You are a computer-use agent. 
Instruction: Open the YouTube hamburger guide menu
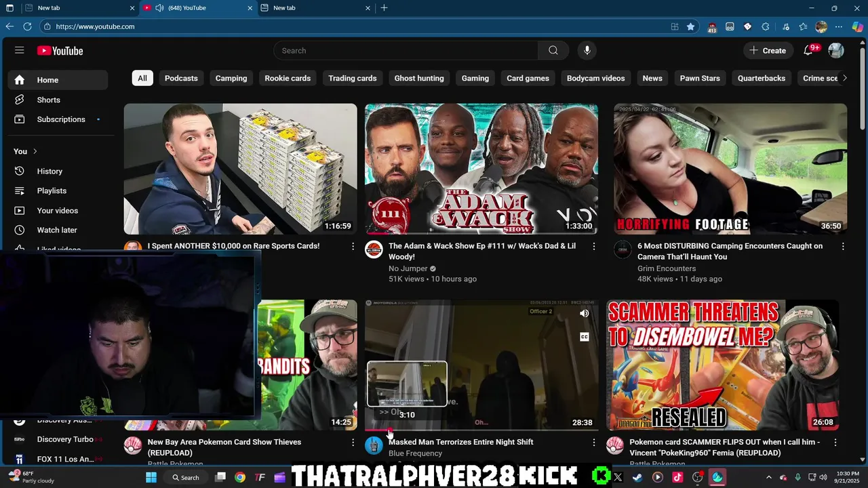20,51
